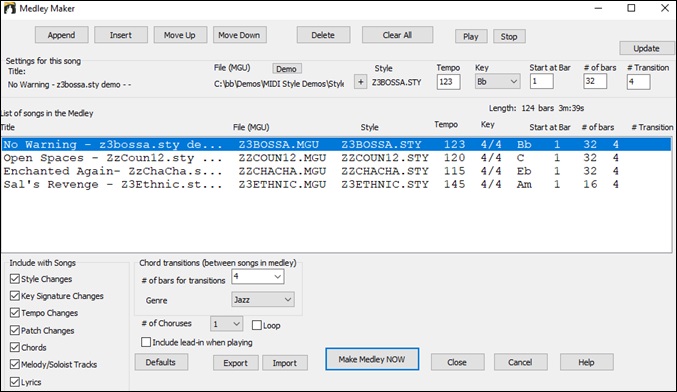Click the Cancel button

[520, 362]
